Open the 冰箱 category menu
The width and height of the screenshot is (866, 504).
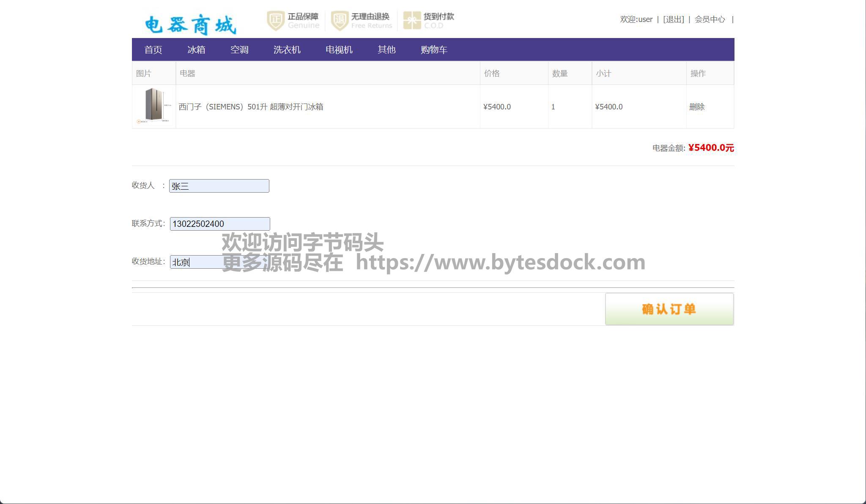point(196,50)
